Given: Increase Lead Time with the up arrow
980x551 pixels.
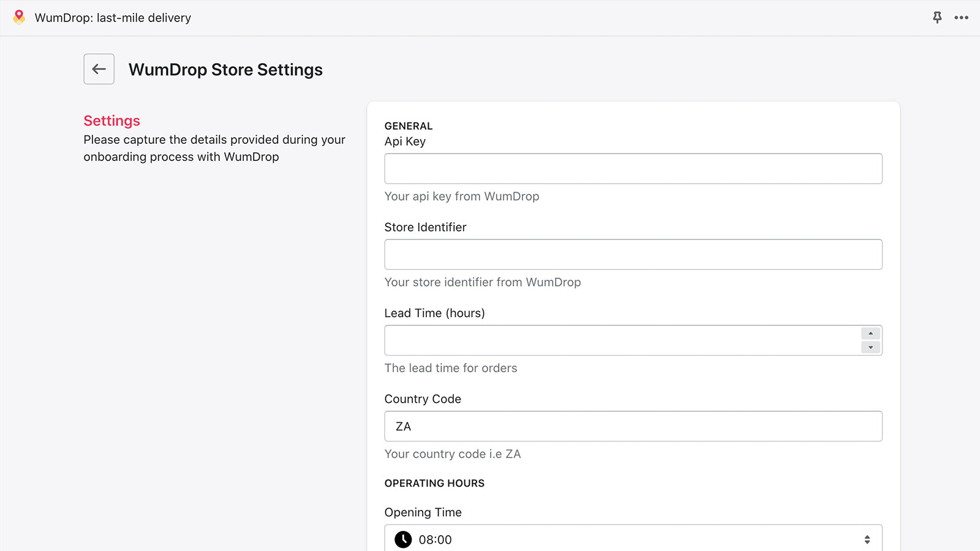Looking at the screenshot, I should [870, 334].
